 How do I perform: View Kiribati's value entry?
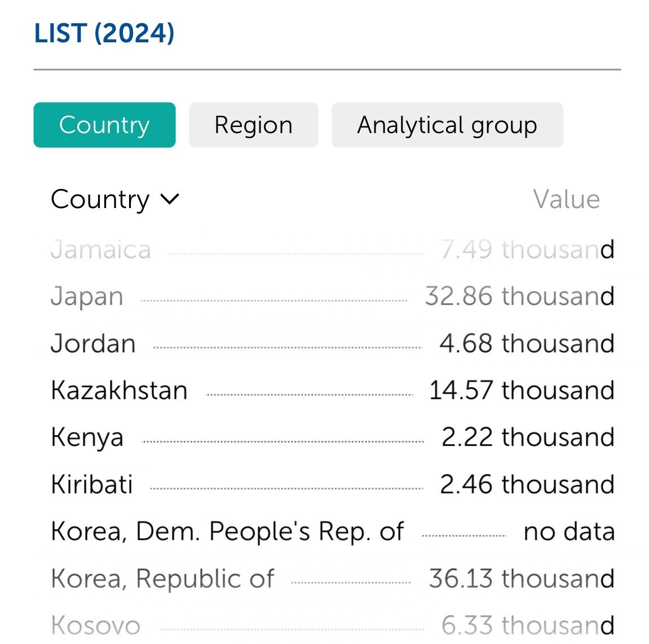90,484
